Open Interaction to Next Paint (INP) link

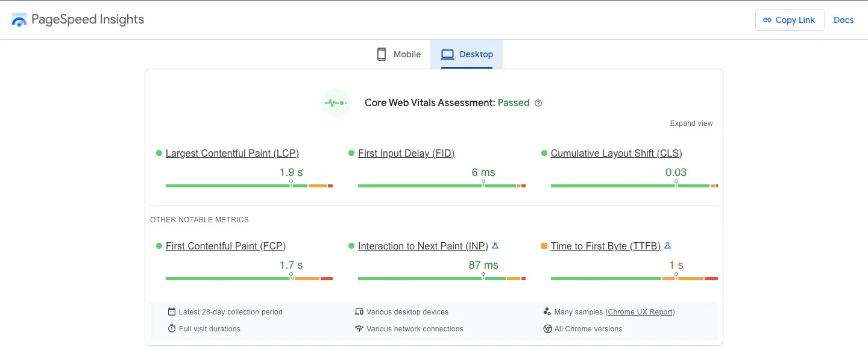click(424, 246)
